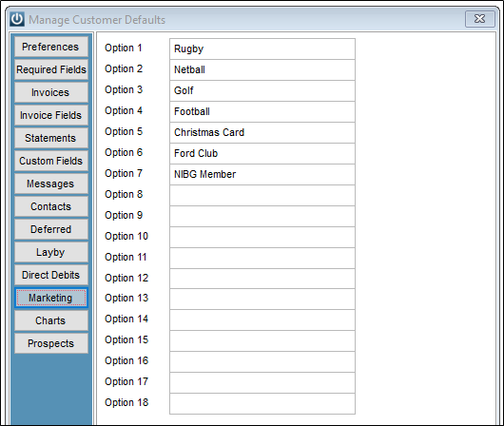This screenshot has width=504, height=426.
Task: Select the Deferred section
Action: pos(51,229)
